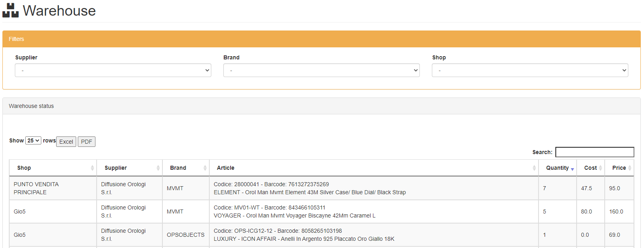
Task: Select price 69.0 cell
Action: coord(620,235)
